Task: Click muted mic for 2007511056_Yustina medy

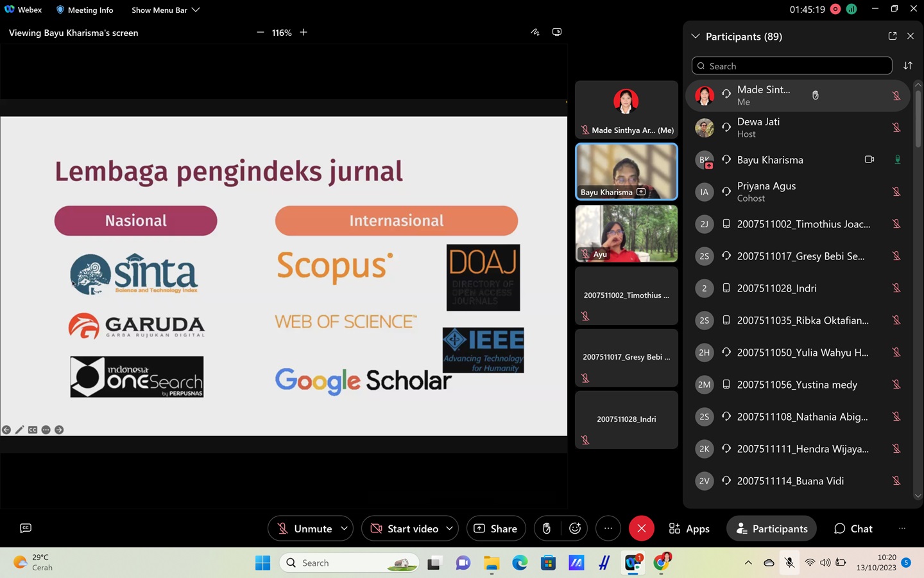Action: (x=896, y=384)
